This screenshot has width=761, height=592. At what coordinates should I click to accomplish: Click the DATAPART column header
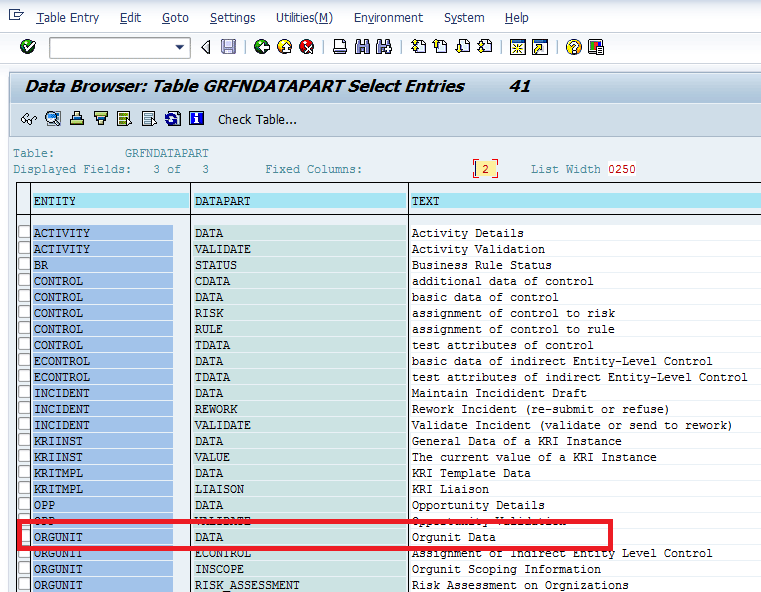[x=223, y=201]
